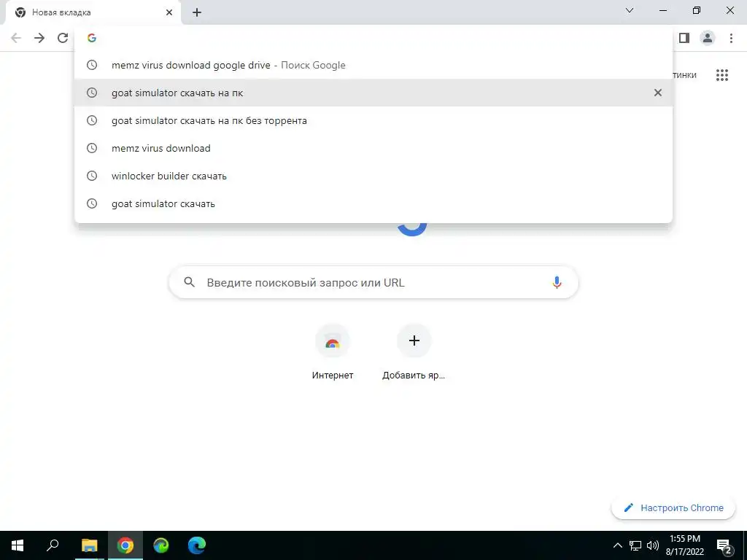747x560 pixels.
Task: Open File Explorer from taskbar
Action: (x=89, y=545)
